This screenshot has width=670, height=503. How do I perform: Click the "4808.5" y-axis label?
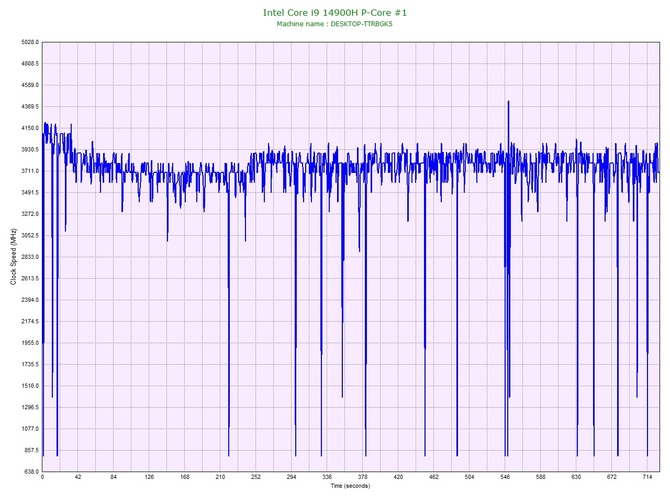point(30,64)
